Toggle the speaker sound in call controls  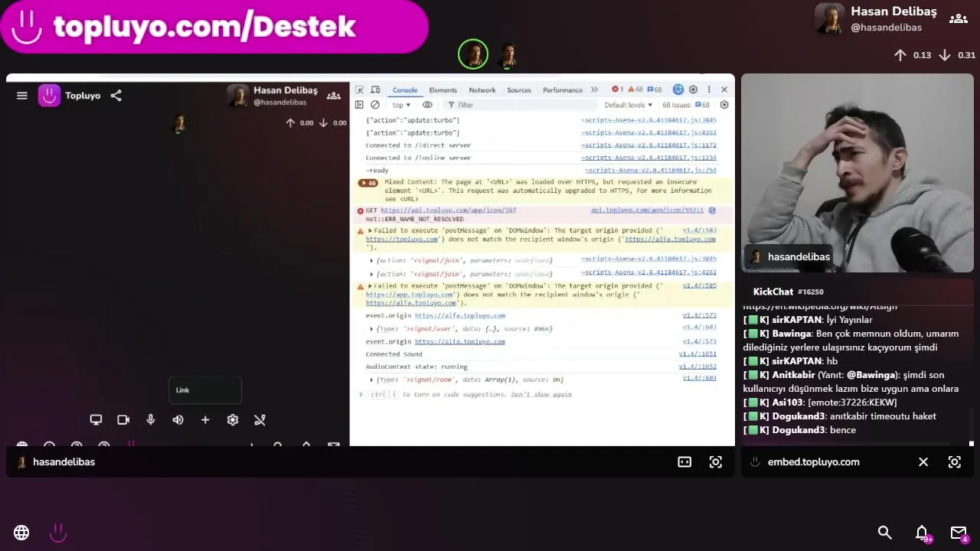coord(178,419)
